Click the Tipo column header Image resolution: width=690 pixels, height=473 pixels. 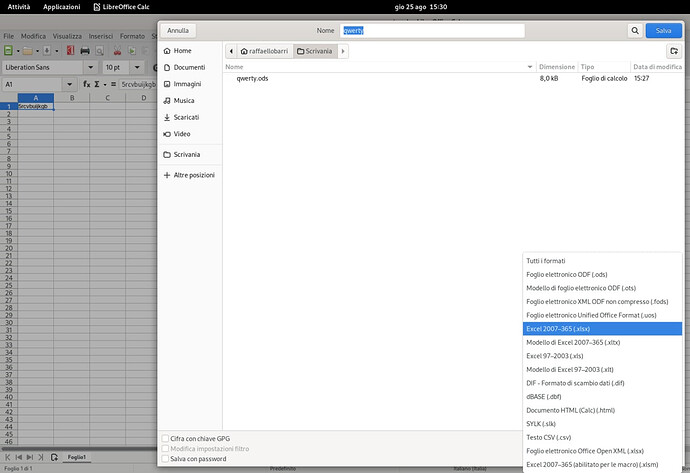(604, 67)
